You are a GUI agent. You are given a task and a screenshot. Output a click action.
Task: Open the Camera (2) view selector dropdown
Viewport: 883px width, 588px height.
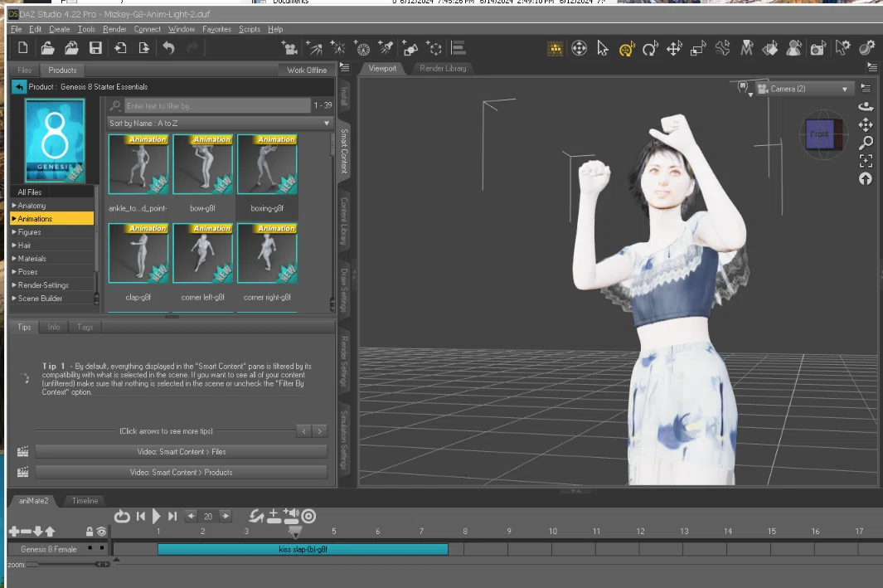click(x=804, y=89)
